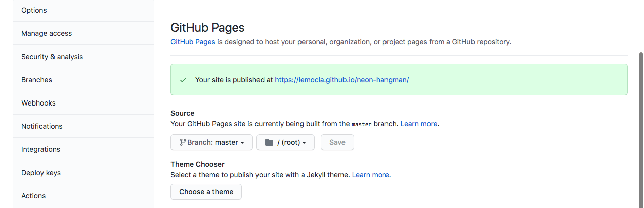644x208 pixels.
Task: Click the GitHub Pages heading
Action: tap(207, 28)
